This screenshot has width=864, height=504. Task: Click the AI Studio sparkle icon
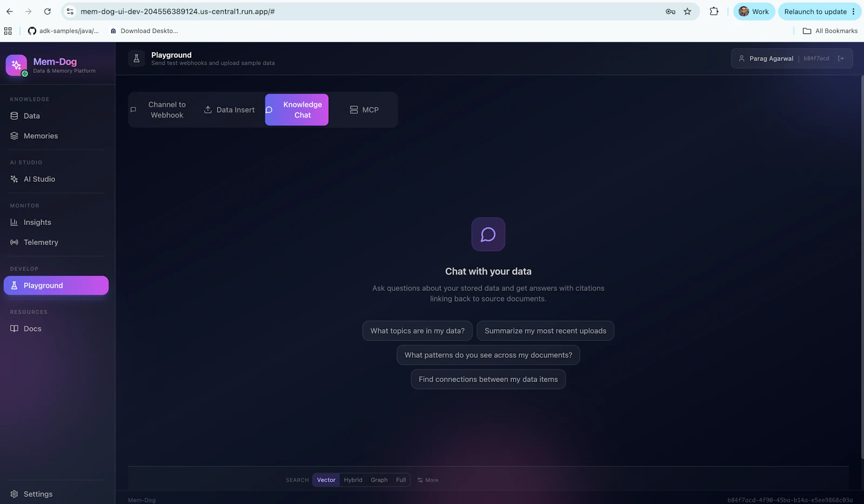(x=14, y=179)
